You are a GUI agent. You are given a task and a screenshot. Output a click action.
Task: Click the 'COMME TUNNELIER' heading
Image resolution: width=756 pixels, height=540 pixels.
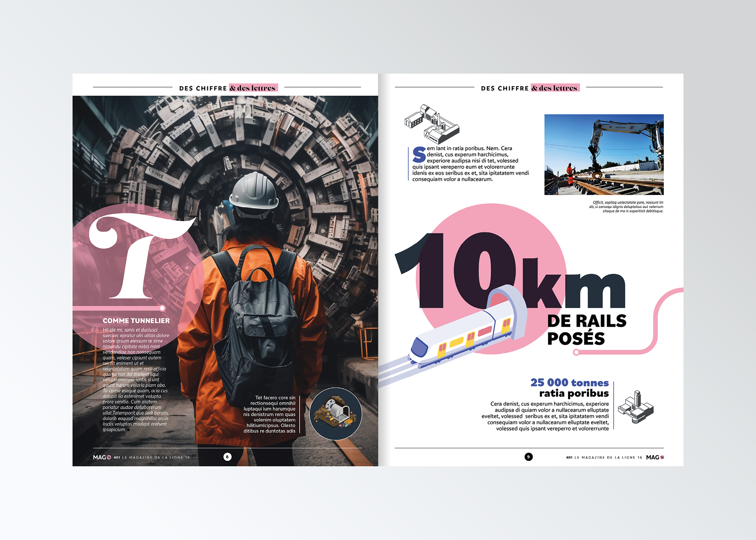click(136, 321)
